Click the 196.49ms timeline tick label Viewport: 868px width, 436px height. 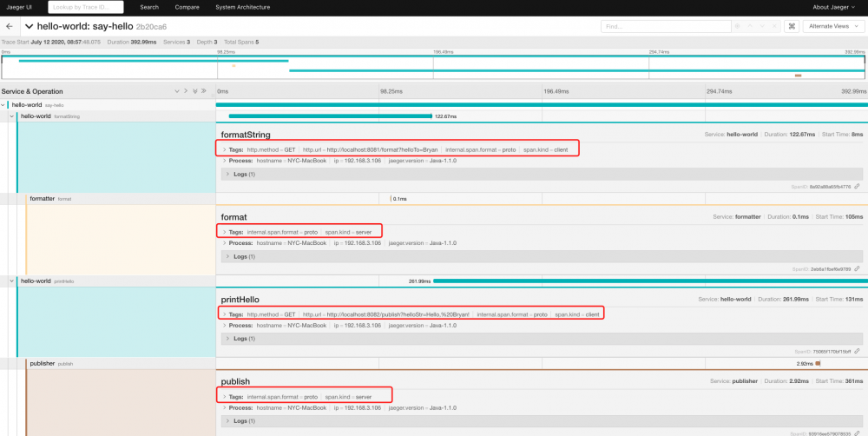(x=556, y=91)
